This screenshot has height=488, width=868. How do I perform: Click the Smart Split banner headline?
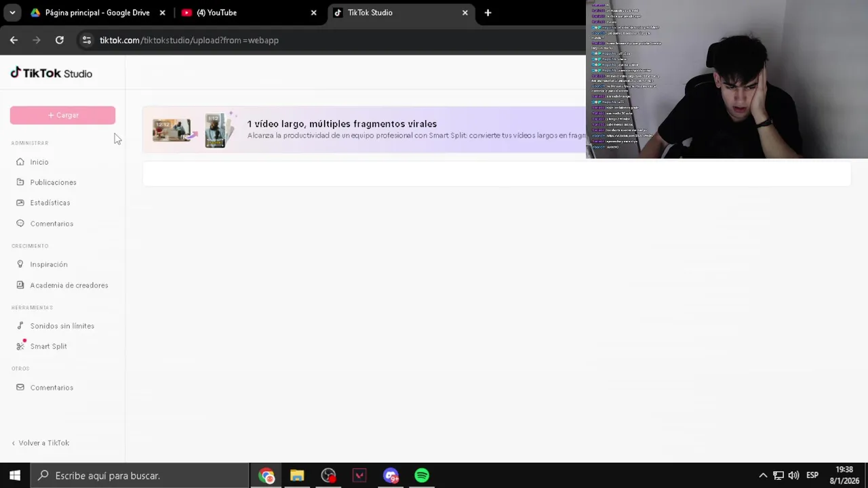click(x=342, y=124)
